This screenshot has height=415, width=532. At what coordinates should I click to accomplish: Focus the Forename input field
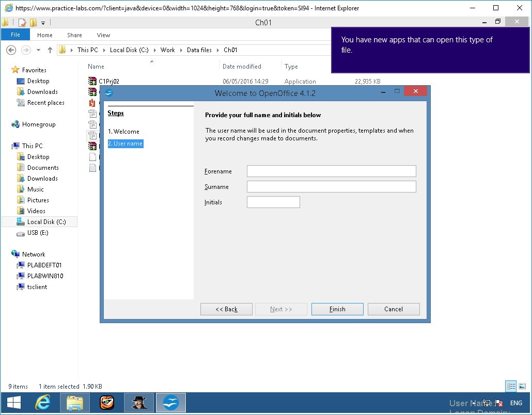(332, 171)
